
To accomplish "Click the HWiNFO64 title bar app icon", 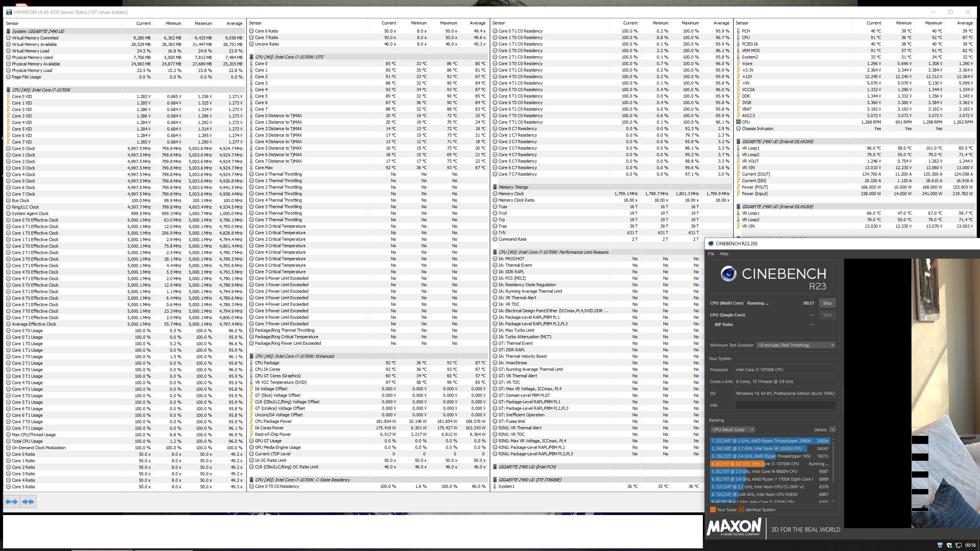I will pos(9,12).
